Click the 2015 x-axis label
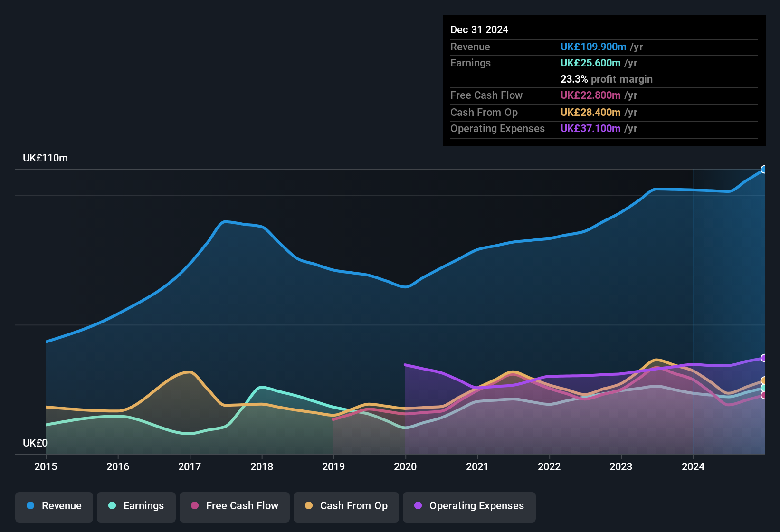The height and width of the screenshot is (532, 780). coord(46,467)
